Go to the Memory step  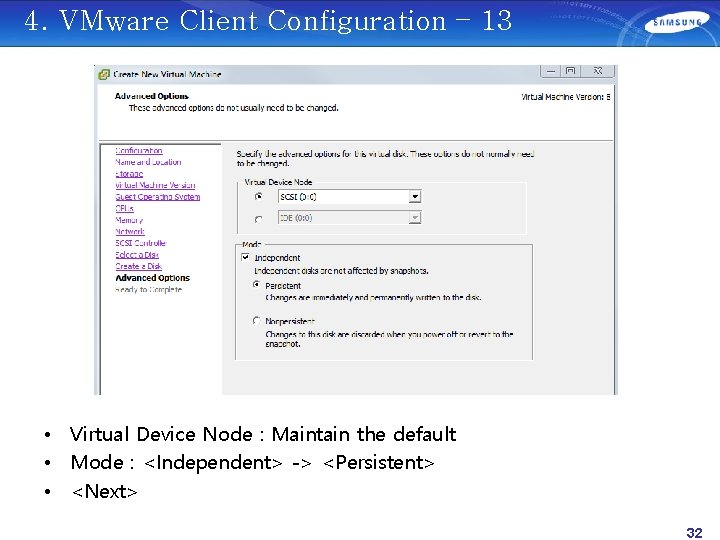129,220
